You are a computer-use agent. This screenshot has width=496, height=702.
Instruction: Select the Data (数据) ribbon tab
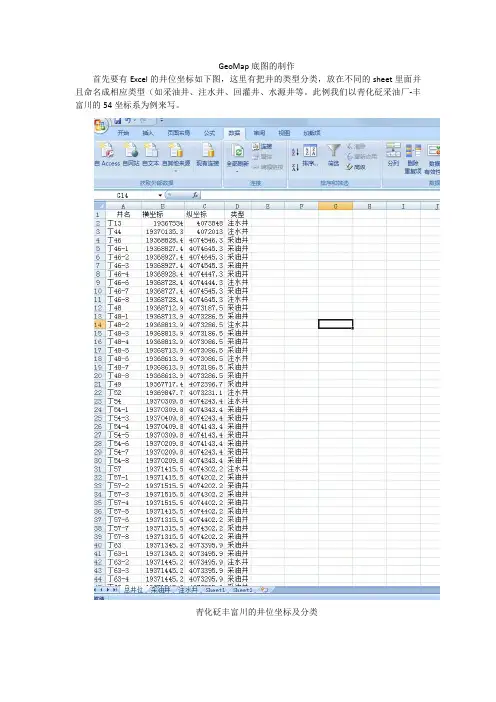tap(234, 133)
